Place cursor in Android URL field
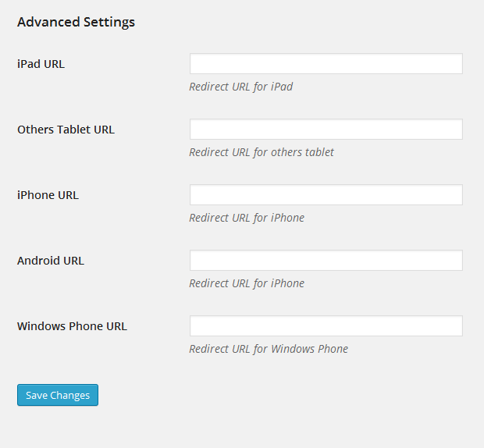 pyautogui.click(x=326, y=260)
